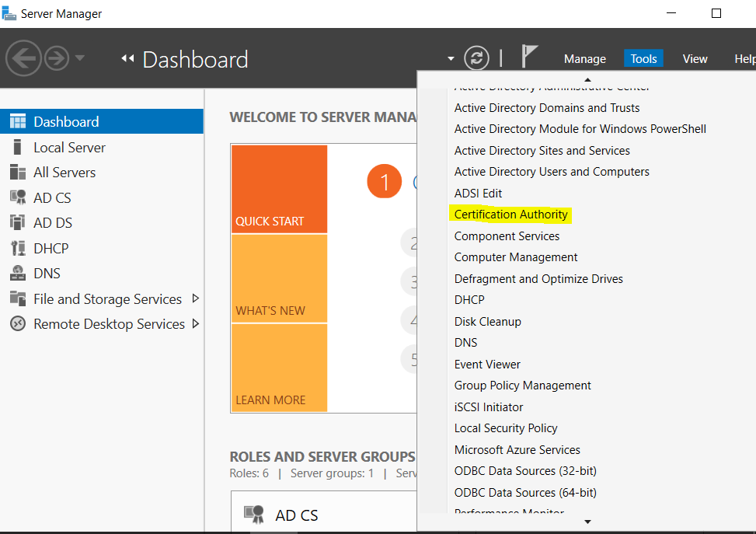Launch Active Directory Module for Windows PowerShell
The height and width of the screenshot is (534, 756).
click(x=580, y=129)
